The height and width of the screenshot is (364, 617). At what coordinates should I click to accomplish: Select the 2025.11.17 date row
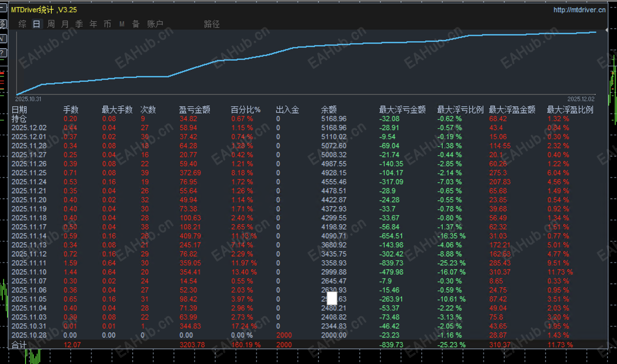pyautogui.click(x=29, y=227)
